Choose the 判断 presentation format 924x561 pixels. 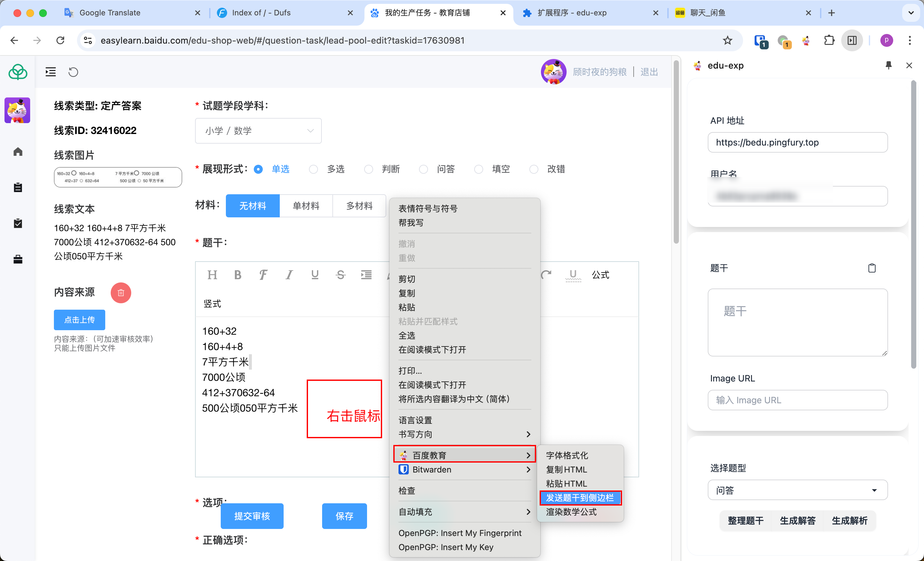click(x=369, y=169)
